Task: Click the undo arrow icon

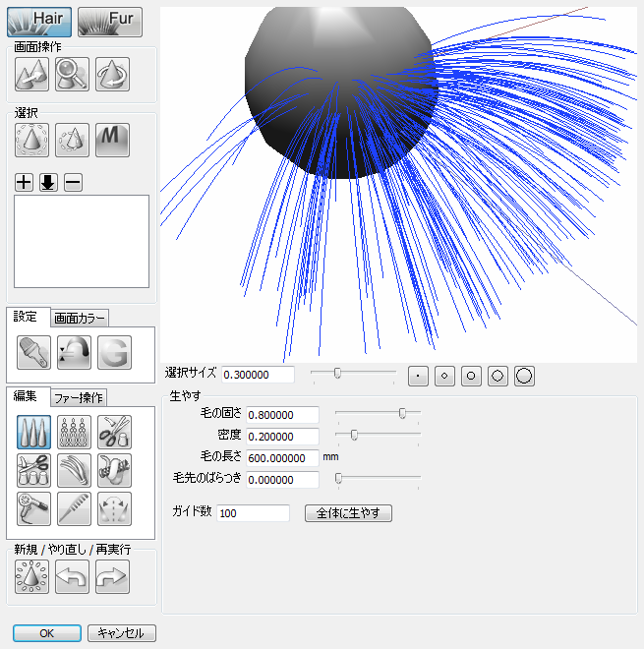Action: click(x=72, y=577)
